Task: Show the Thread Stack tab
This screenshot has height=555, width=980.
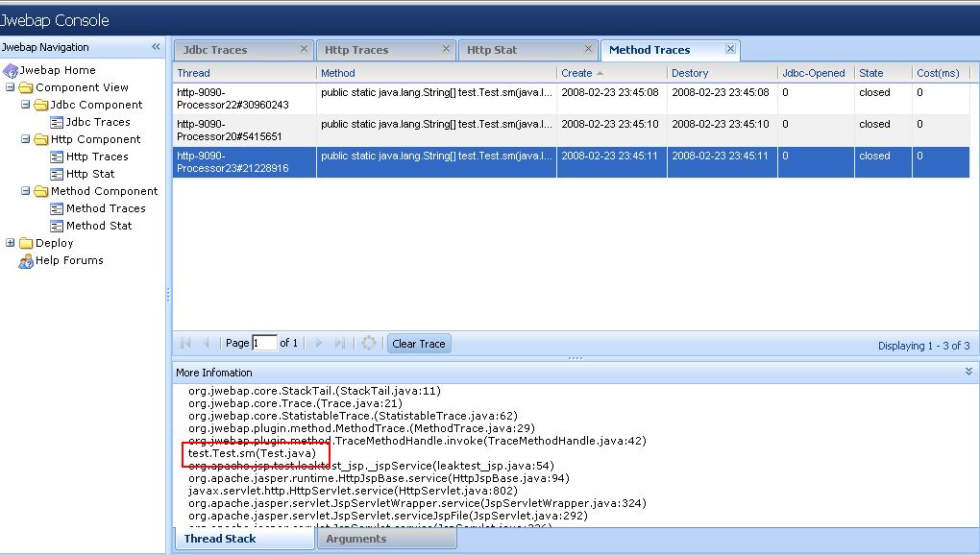Action: 244,538
